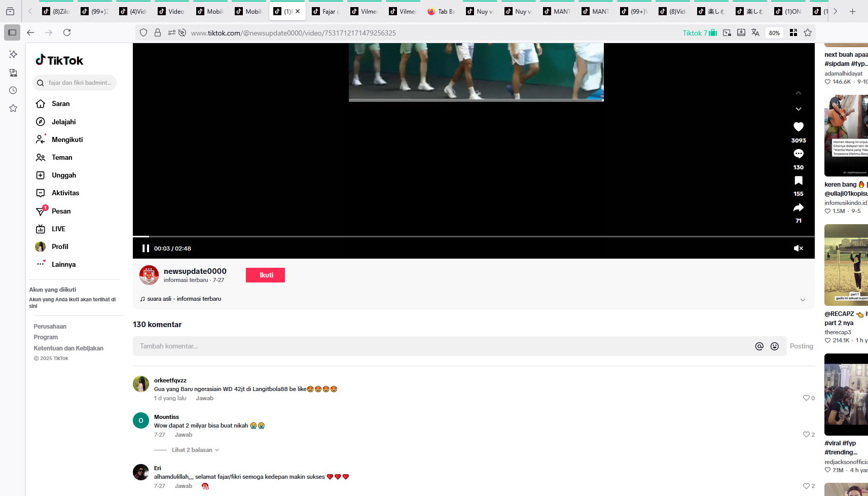
Task: Open #viral #fyp recommended video thumbnail
Action: pos(846,394)
